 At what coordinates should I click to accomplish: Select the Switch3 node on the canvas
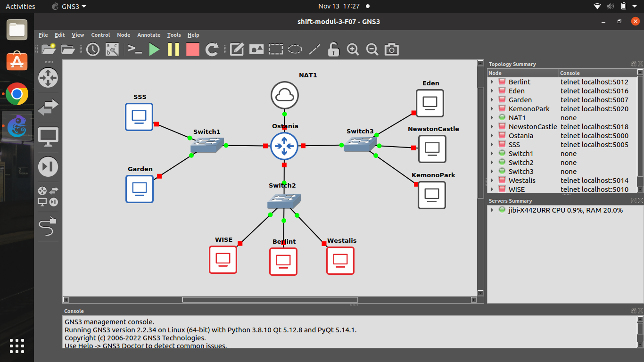point(360,145)
